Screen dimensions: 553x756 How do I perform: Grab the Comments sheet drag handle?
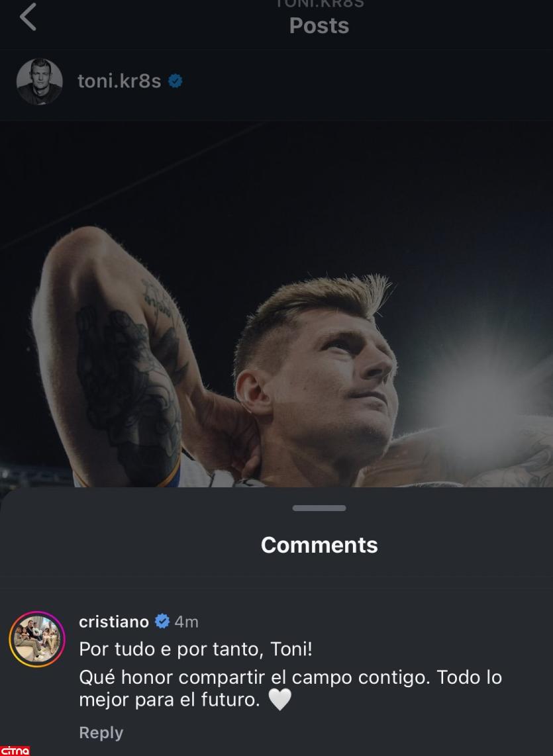coord(319,508)
